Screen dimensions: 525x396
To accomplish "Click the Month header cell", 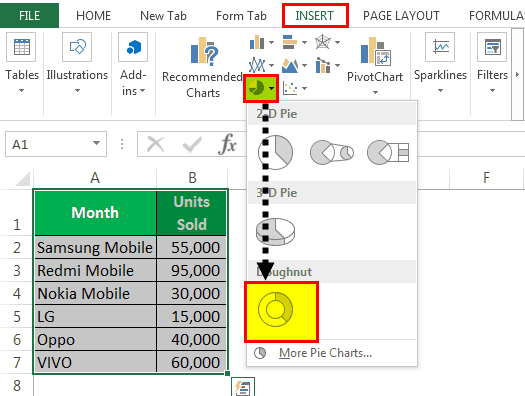I will pyautogui.click(x=95, y=213).
